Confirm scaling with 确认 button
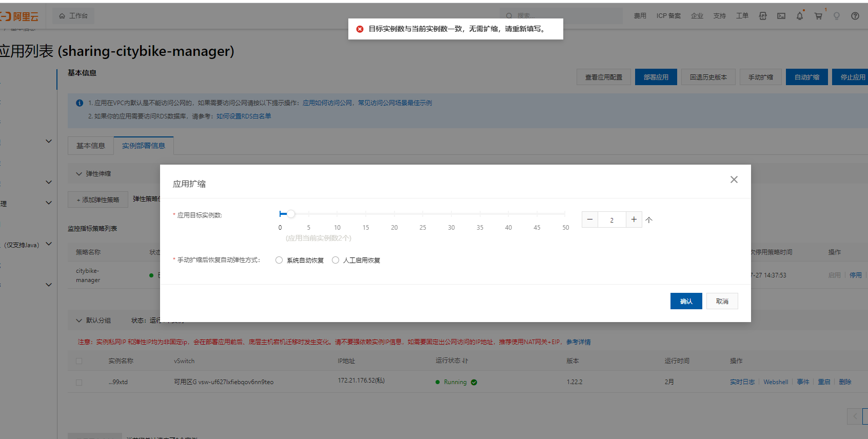 [x=686, y=301]
